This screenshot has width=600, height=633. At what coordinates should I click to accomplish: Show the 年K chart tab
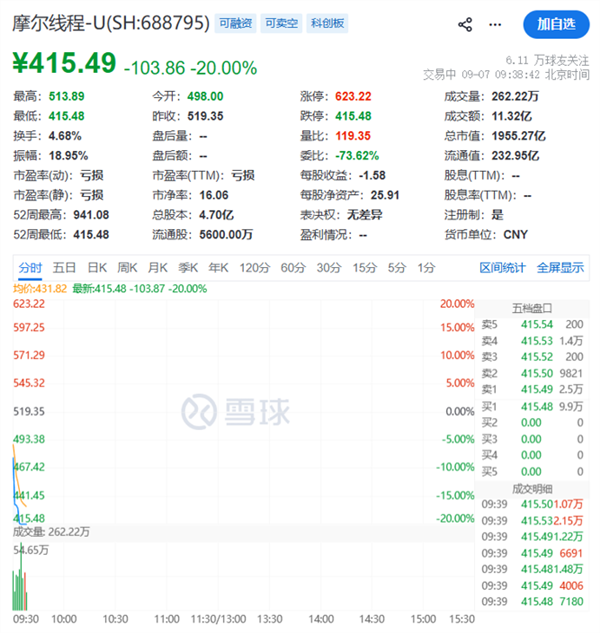coord(218,268)
